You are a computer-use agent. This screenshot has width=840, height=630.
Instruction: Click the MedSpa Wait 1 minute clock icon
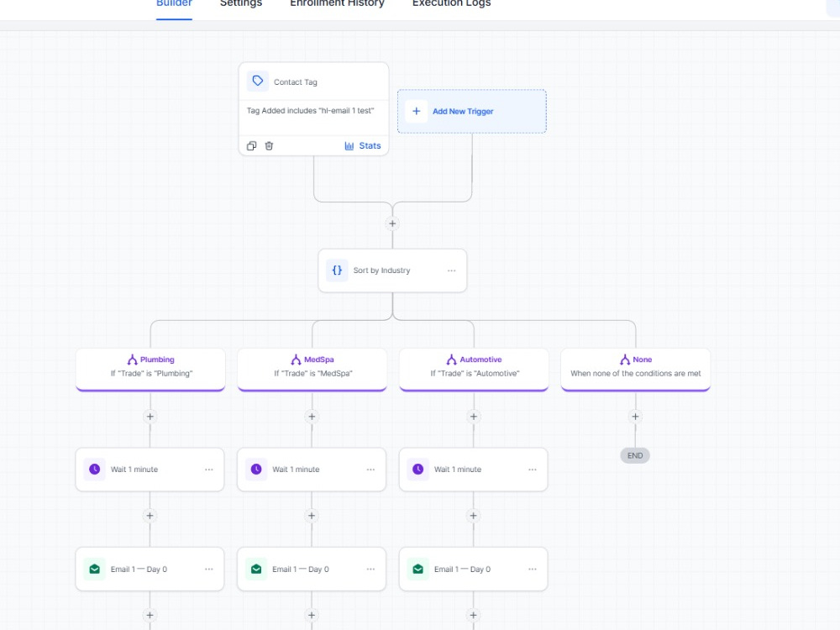point(256,470)
